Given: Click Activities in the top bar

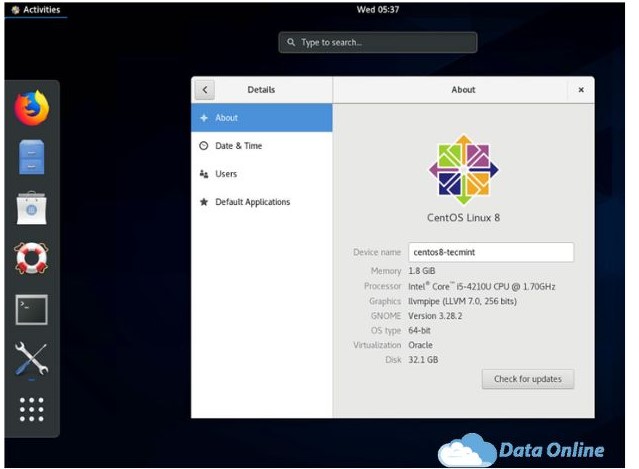Looking at the screenshot, I should [36, 10].
